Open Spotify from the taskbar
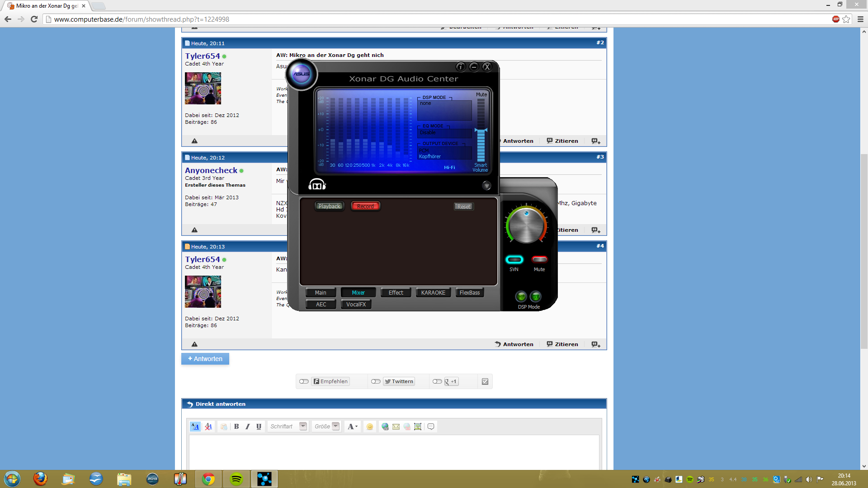The height and width of the screenshot is (488, 868). tap(236, 479)
